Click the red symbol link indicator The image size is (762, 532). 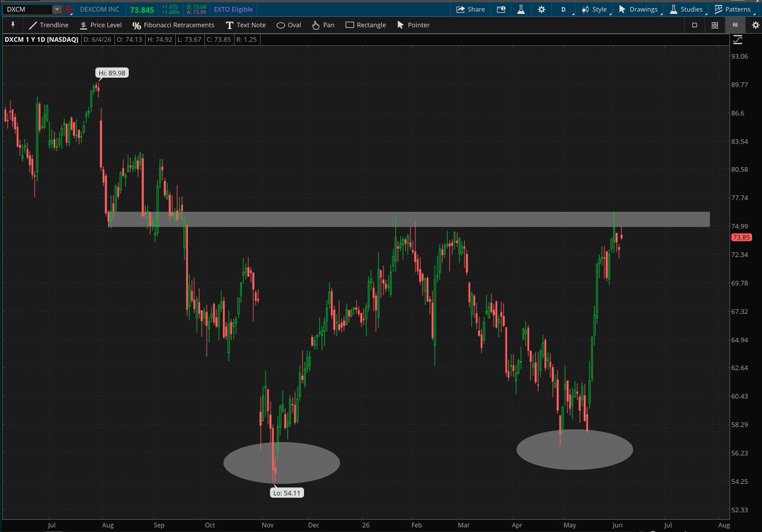tap(69, 10)
